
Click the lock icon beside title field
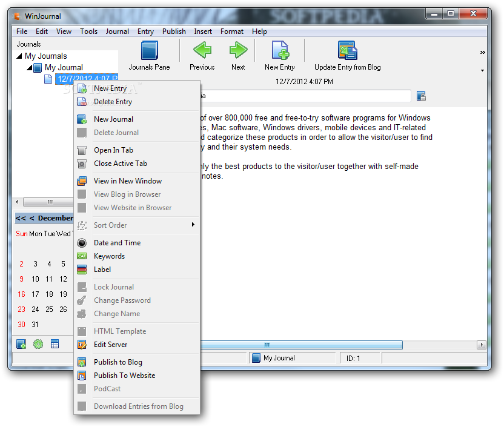pos(421,96)
